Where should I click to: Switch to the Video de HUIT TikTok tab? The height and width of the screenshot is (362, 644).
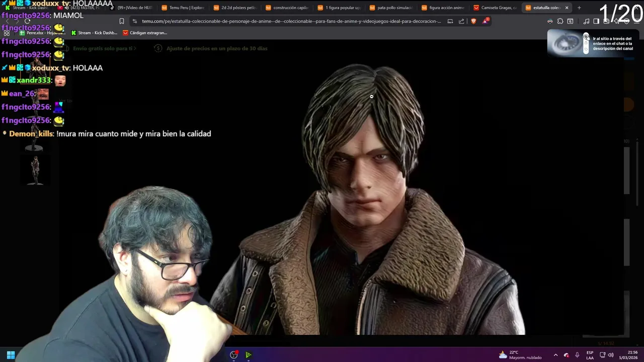coord(131,8)
